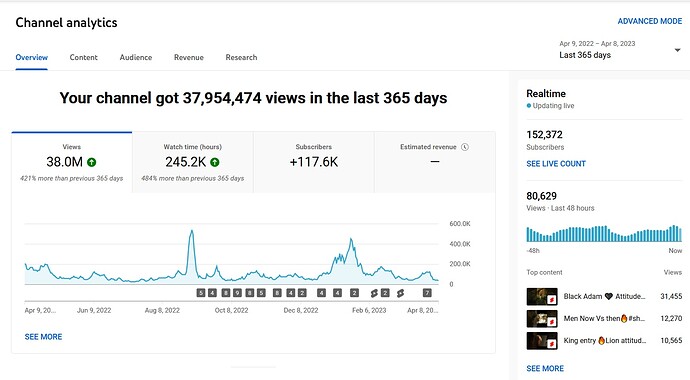Screen dimensions: 690x380
Task: Open the video marker labeled 9
Action: [x=237, y=293]
